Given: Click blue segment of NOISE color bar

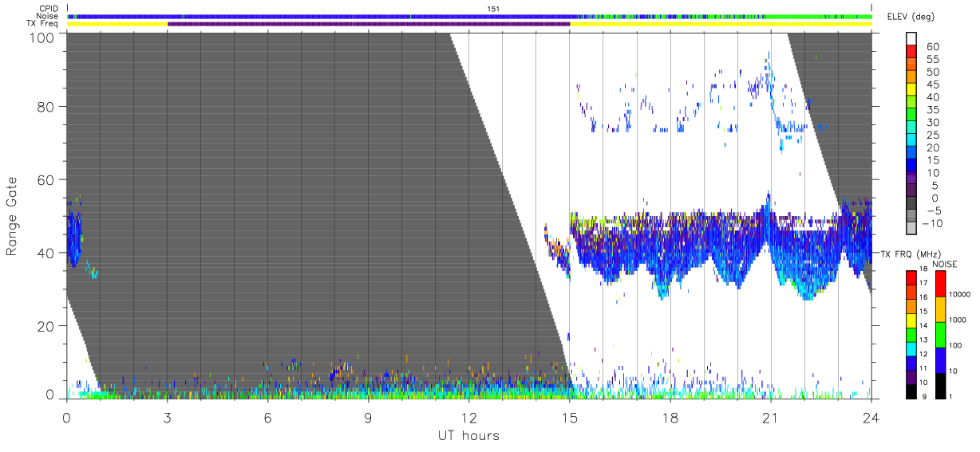Looking at the screenshot, I should pyautogui.click(x=939, y=360).
